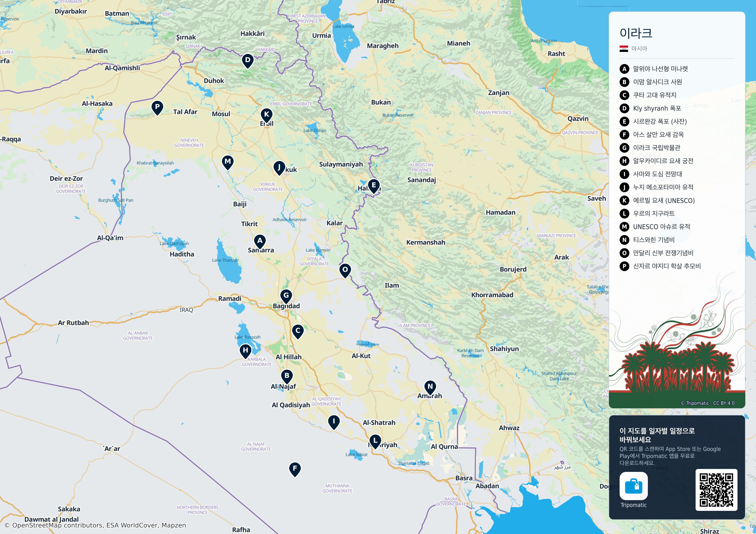Click the QR code image
Screen dimensions: 756x534
click(716, 489)
